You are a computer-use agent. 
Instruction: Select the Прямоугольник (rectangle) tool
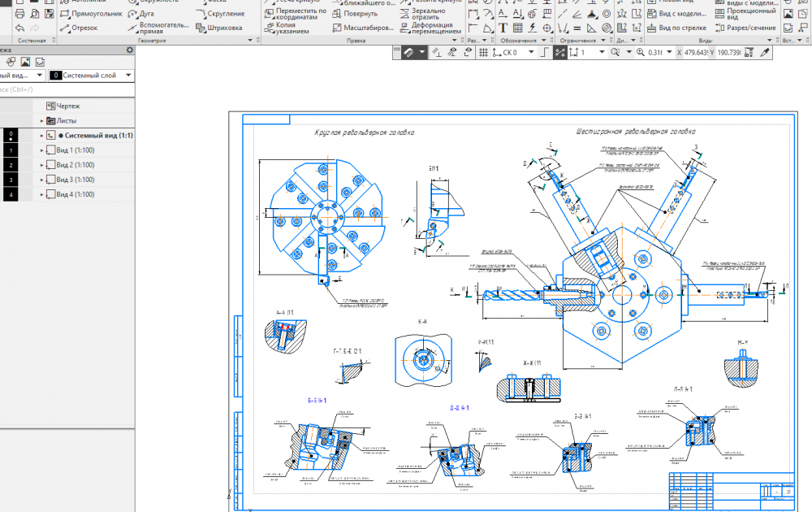pyautogui.click(x=90, y=14)
